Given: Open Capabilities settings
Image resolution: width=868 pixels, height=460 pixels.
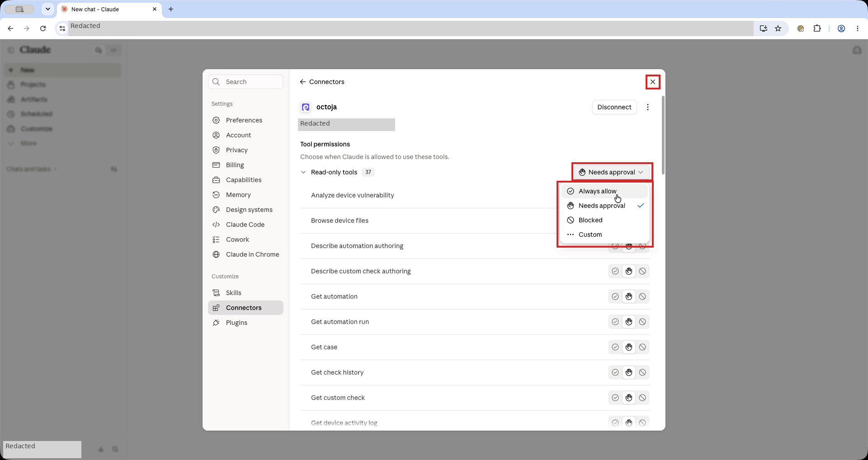Looking at the screenshot, I should click(245, 180).
